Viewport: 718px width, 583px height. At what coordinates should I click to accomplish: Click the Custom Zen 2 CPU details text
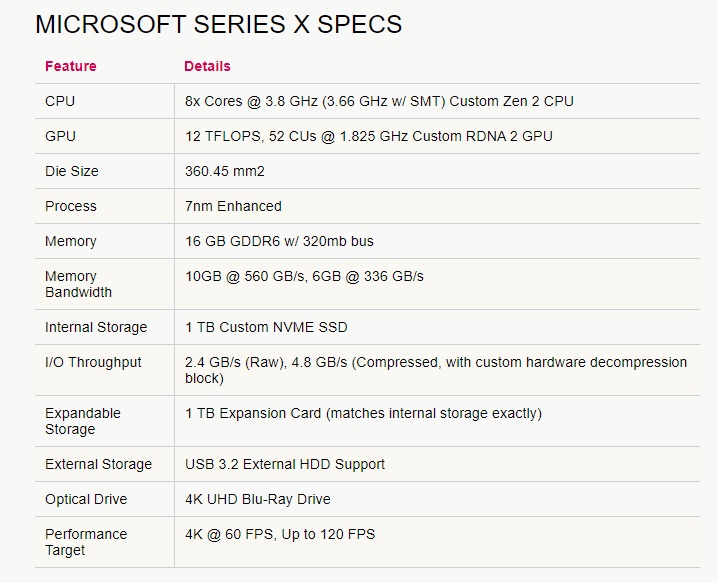(x=379, y=101)
